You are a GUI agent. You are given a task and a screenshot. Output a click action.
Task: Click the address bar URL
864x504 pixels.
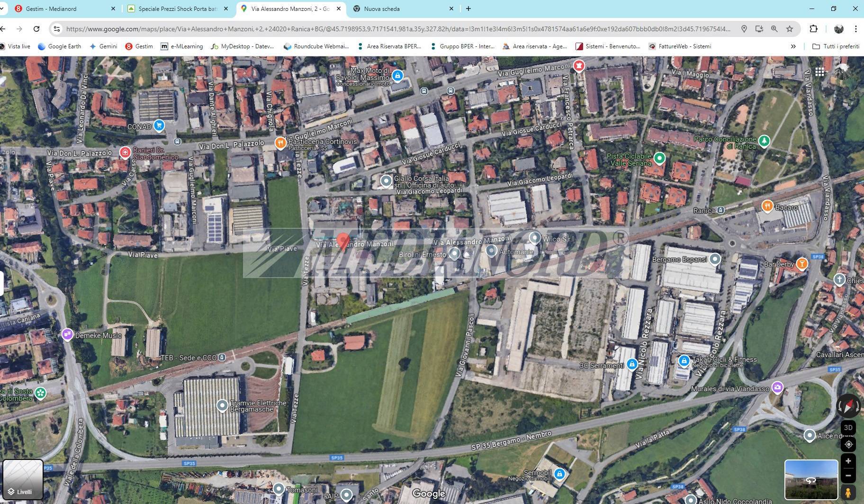coord(398,29)
